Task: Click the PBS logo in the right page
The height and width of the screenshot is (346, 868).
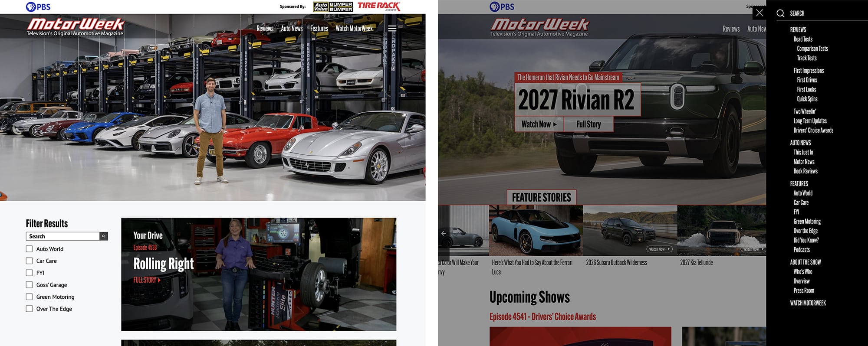Action: pos(502,7)
